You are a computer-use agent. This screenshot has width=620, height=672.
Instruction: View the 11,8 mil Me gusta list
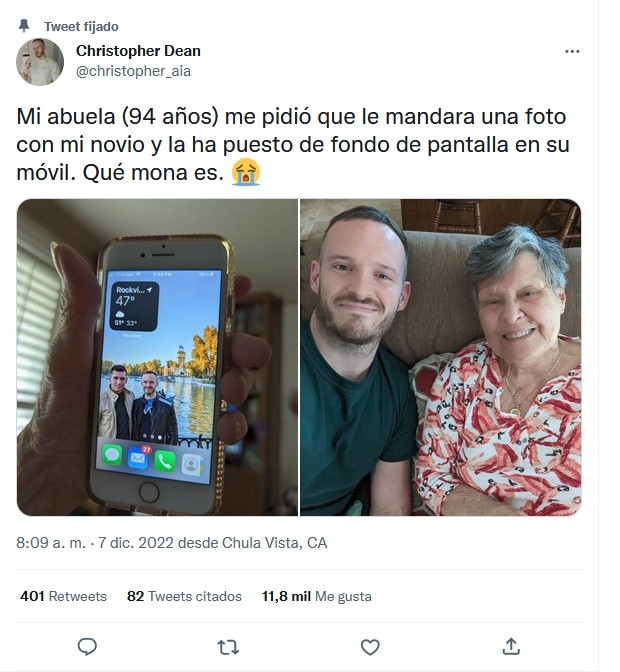[317, 596]
